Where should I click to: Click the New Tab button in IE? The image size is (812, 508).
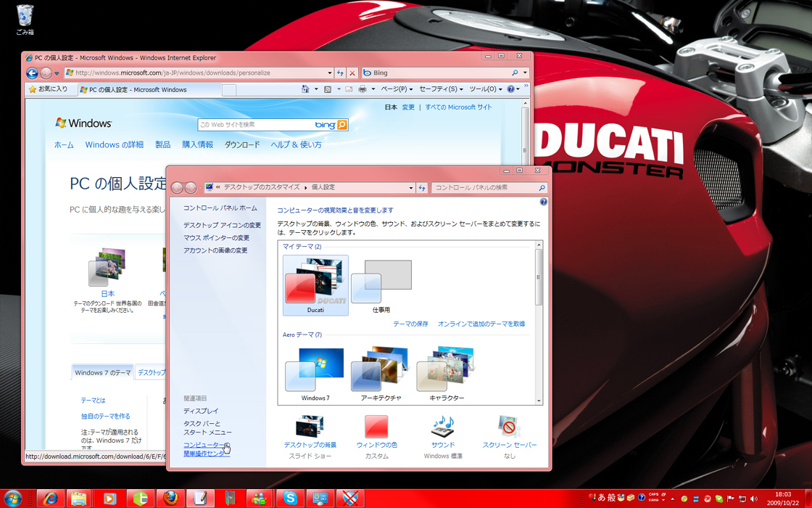click(229, 90)
